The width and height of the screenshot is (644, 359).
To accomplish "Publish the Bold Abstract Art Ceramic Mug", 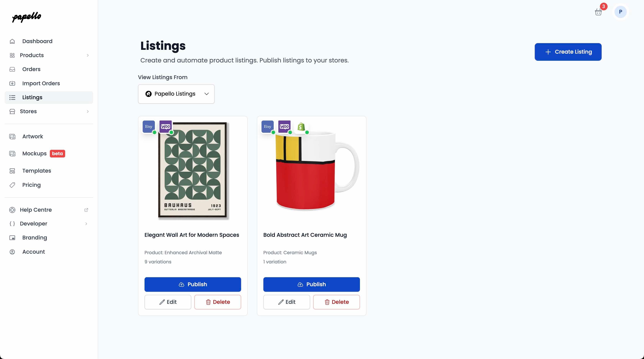I will click(311, 284).
